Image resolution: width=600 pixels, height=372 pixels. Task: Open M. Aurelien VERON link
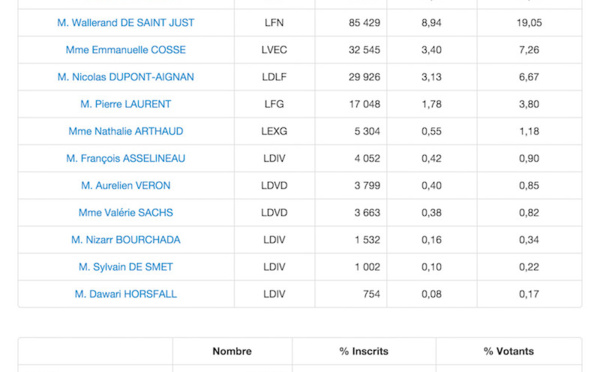126,186
